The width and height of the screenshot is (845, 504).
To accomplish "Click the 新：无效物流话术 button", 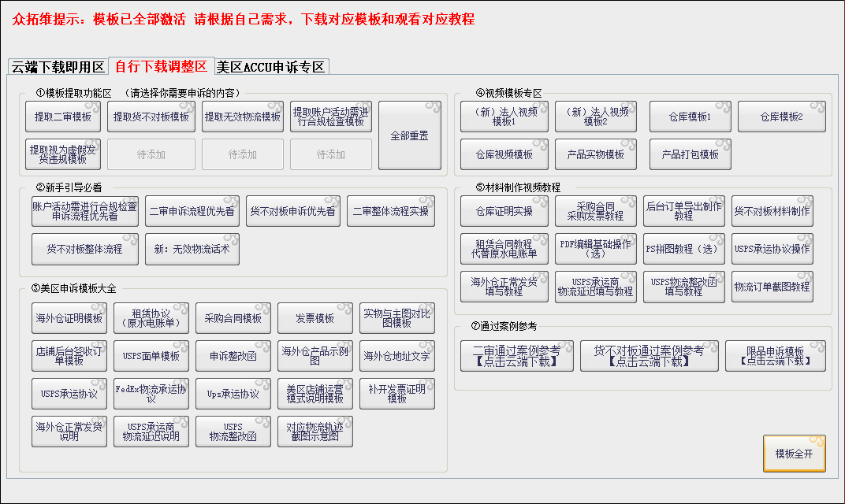I will 192,249.
